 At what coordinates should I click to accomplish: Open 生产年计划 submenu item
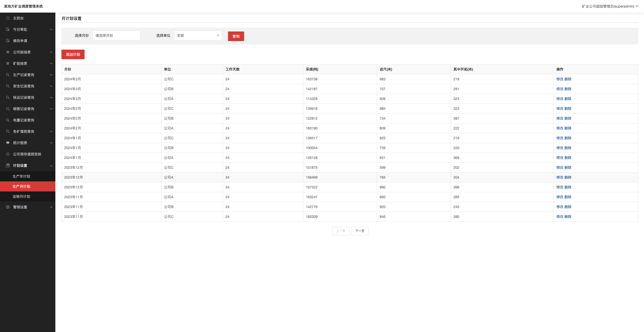(28, 176)
